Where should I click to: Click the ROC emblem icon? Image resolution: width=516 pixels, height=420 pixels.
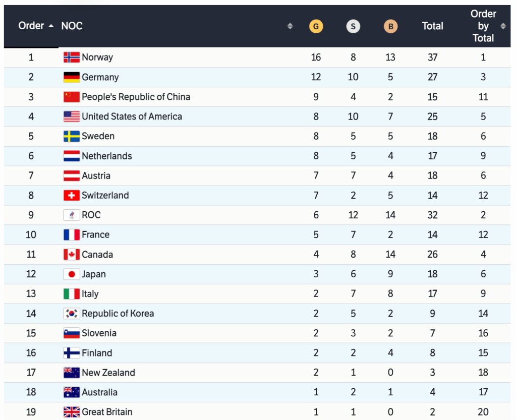(72, 215)
